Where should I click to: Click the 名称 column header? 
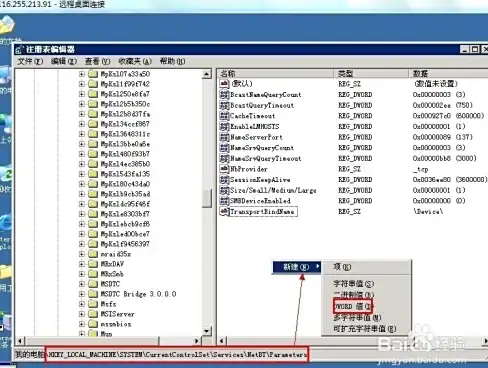(275, 73)
